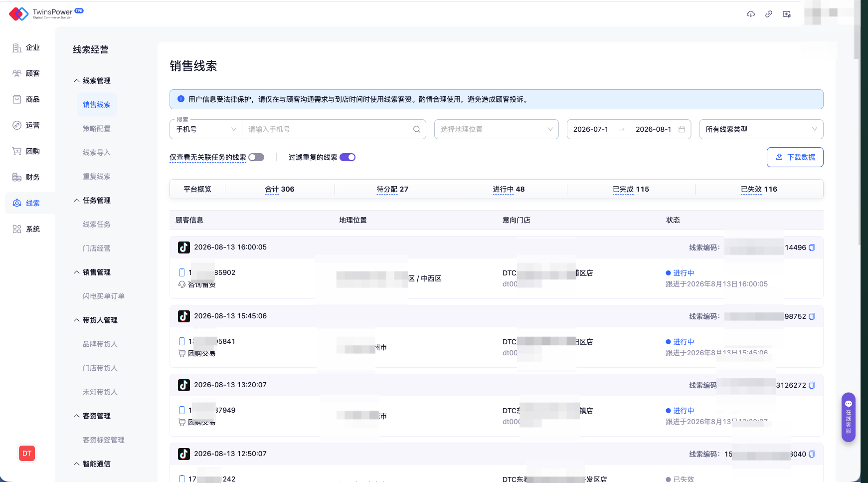The height and width of the screenshot is (483, 868).
Task: Collapse the 客资管理 menu group
Action: 92,416
